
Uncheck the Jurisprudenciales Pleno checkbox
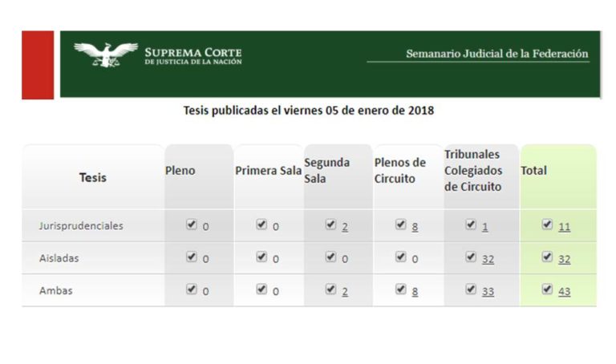click(x=192, y=224)
